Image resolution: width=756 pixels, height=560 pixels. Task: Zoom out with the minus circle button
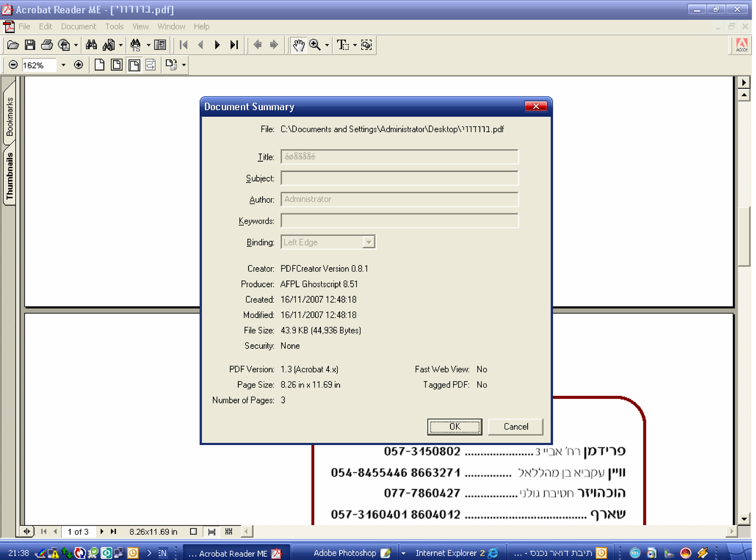(13, 65)
